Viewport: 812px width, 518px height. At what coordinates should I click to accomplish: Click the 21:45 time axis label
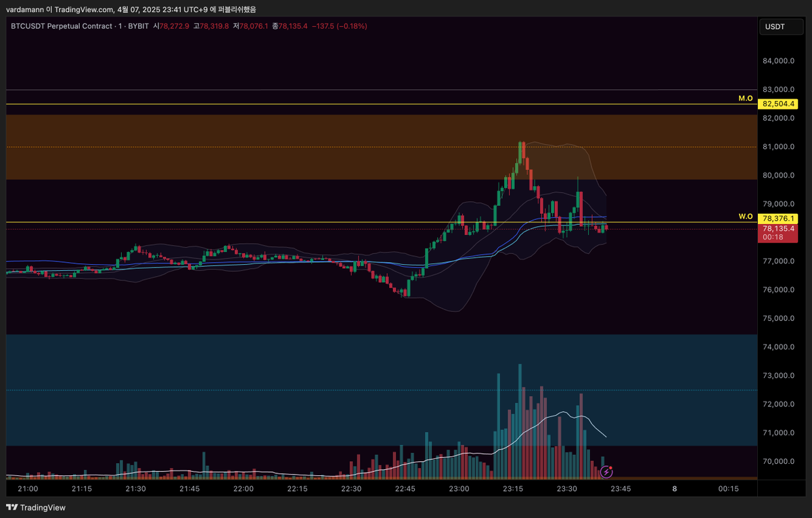click(x=189, y=489)
